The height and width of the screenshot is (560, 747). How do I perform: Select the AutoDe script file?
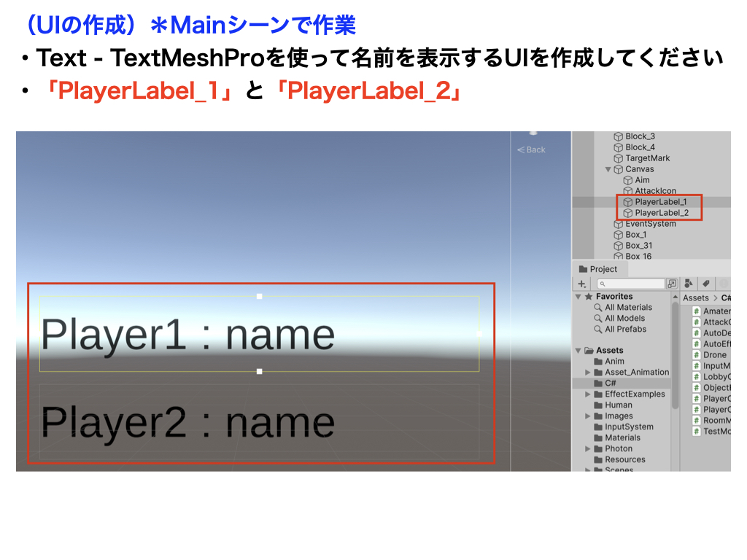click(711, 333)
